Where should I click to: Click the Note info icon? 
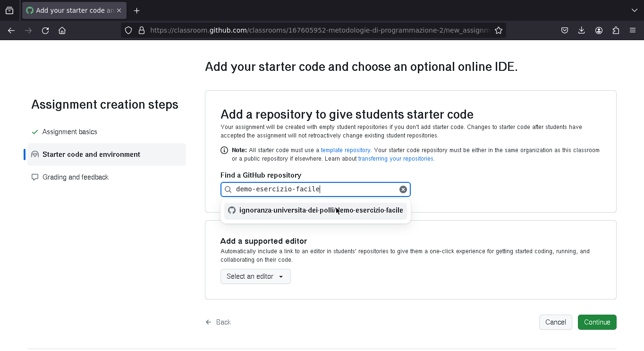[x=224, y=150]
